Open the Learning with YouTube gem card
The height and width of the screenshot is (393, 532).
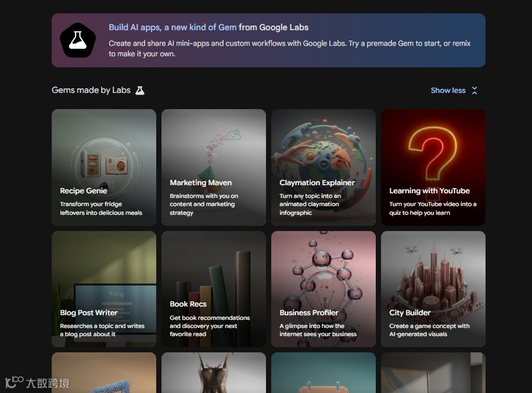pyautogui.click(x=433, y=167)
